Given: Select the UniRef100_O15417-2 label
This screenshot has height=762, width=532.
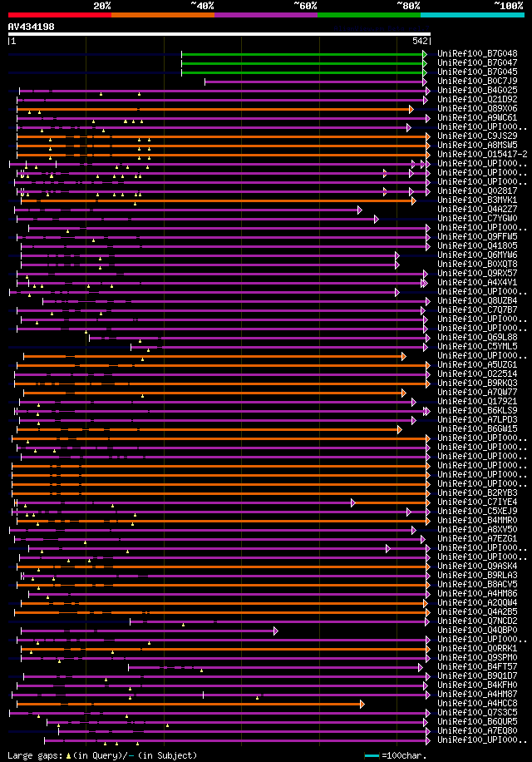Looking at the screenshot, I should [x=482, y=154].
